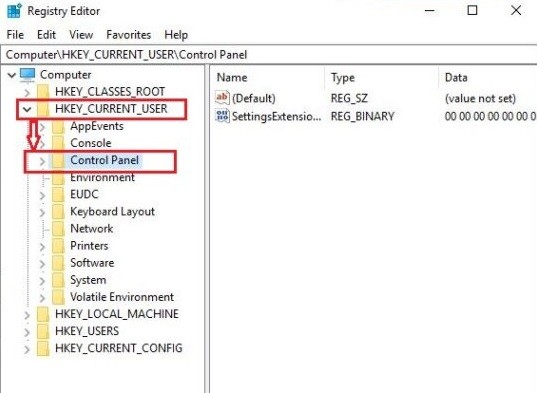Expand the HKEY_CLASSES_ROOT hive
Image resolution: width=537 pixels, height=393 pixels.
(27, 92)
